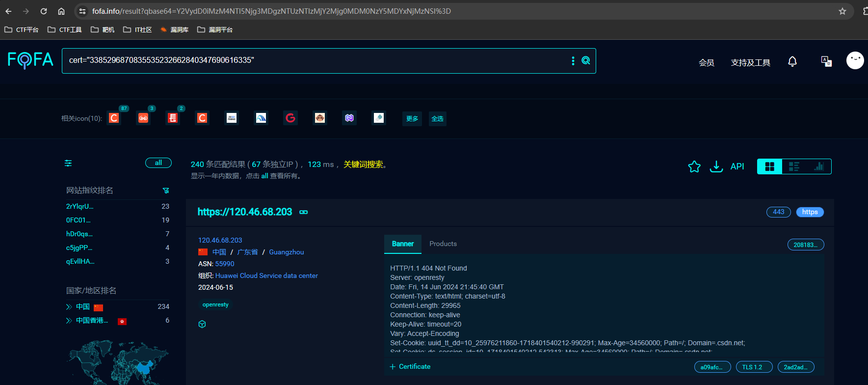Select the monkey face related icon
The image size is (868, 385).
[320, 118]
